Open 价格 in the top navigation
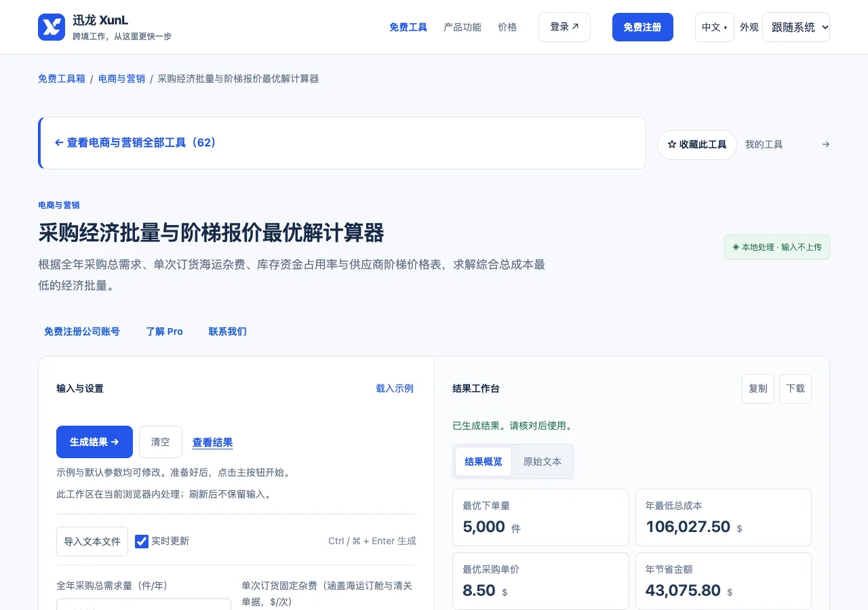Viewport: 868px width, 610px height. [507, 27]
